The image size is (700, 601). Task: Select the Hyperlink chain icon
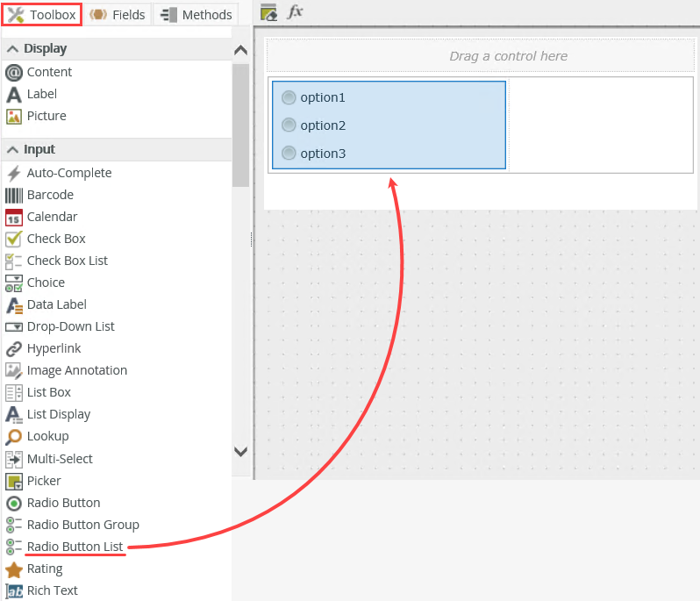(x=14, y=348)
